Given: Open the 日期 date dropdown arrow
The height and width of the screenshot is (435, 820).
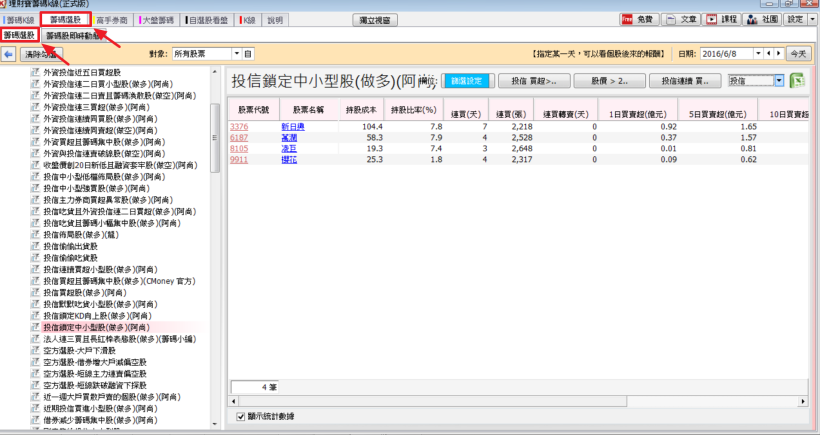Looking at the screenshot, I should (x=758, y=54).
